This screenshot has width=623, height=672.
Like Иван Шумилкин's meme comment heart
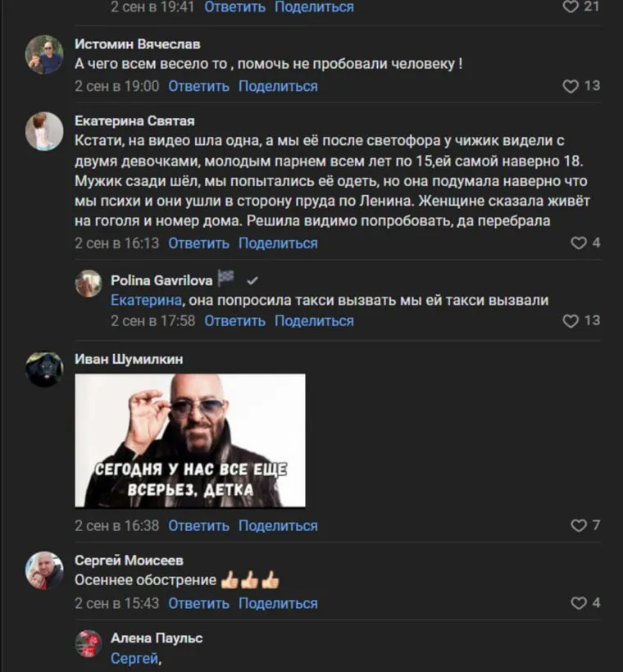tap(579, 525)
